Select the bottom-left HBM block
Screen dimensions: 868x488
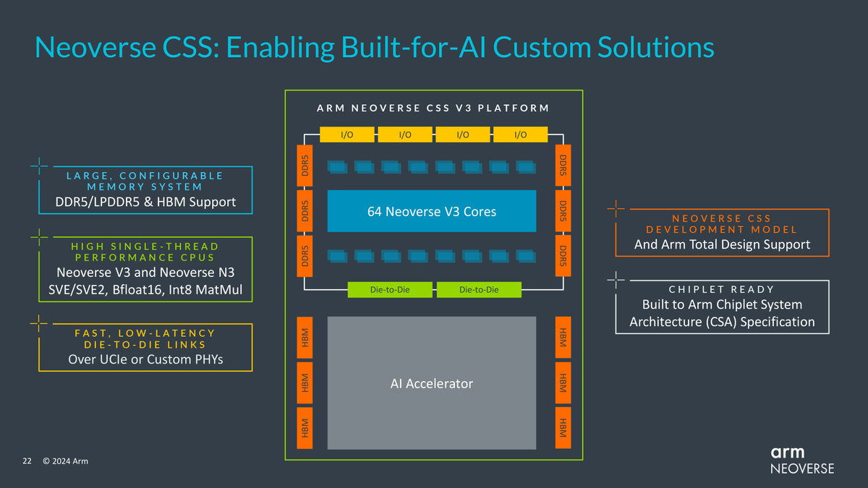coord(304,426)
